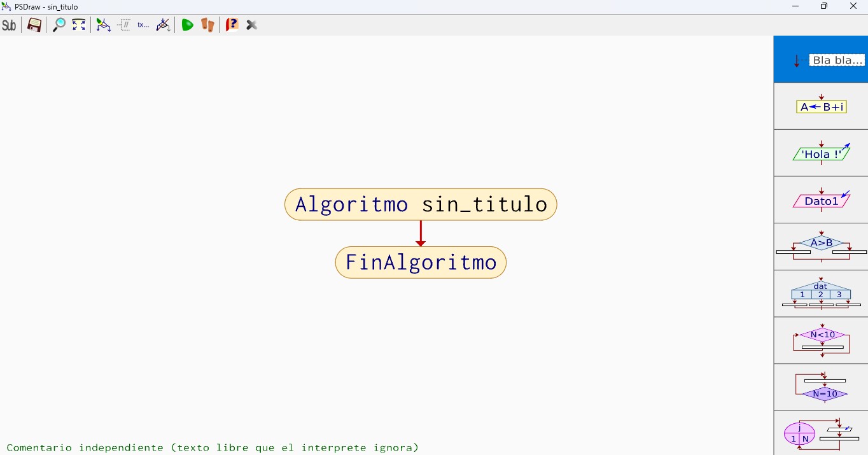
Task: Select the 'j 1 N' for loop block
Action: point(821,433)
